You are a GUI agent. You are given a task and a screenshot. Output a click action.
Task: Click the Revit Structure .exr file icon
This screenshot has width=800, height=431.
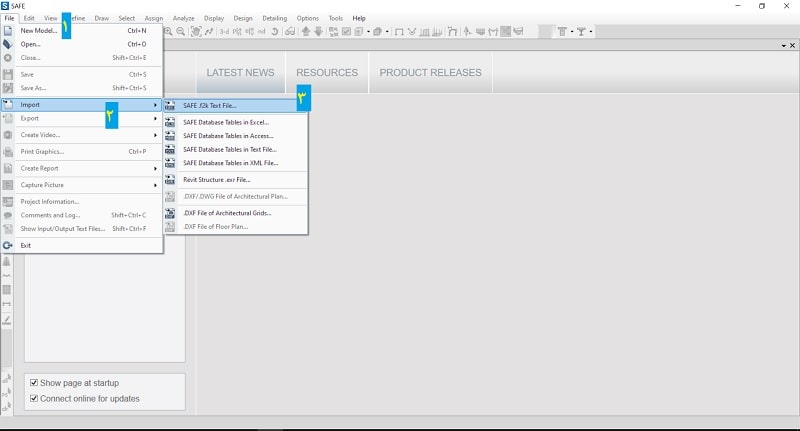point(170,180)
